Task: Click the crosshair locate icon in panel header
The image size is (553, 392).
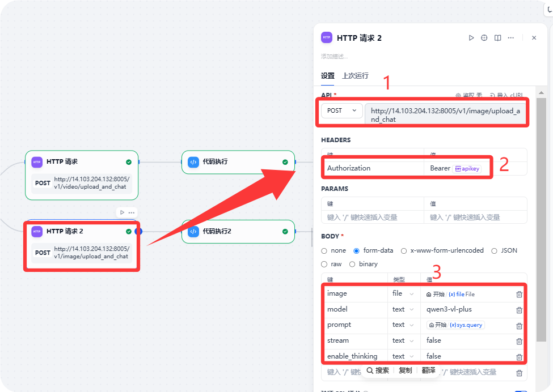Action: [484, 38]
